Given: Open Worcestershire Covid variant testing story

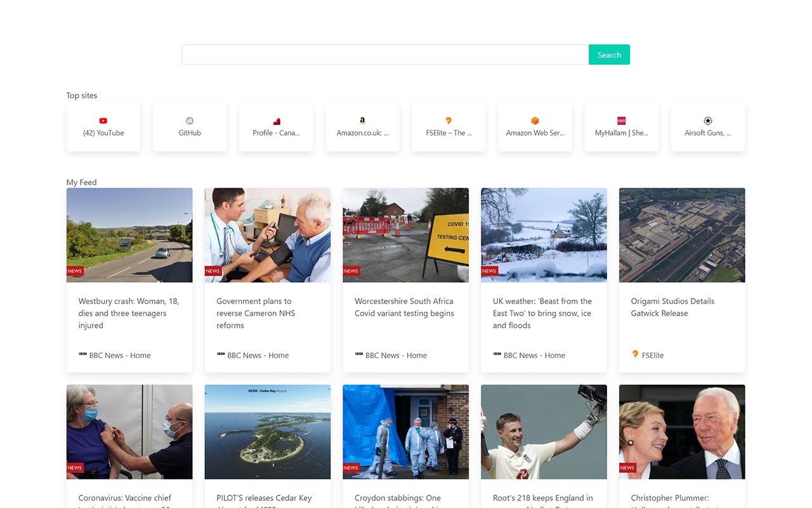Looking at the screenshot, I should coord(404,307).
